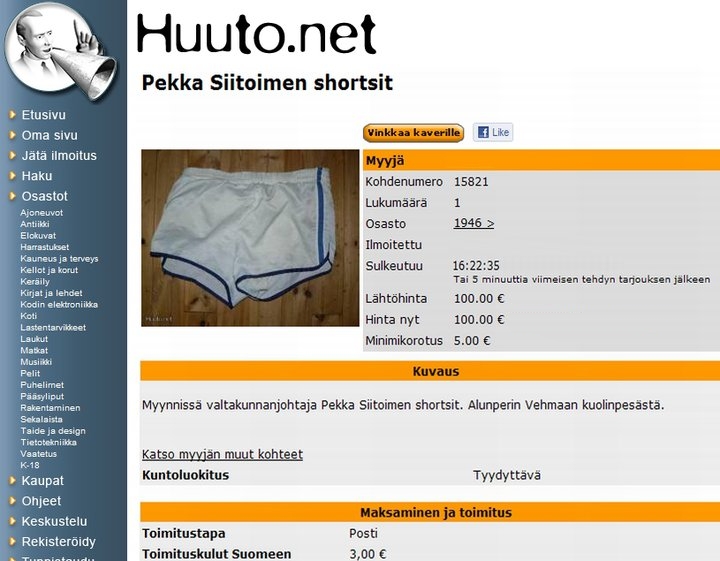720x561 pixels.
Task: Open the Tietotekniikka category
Action: [48, 442]
